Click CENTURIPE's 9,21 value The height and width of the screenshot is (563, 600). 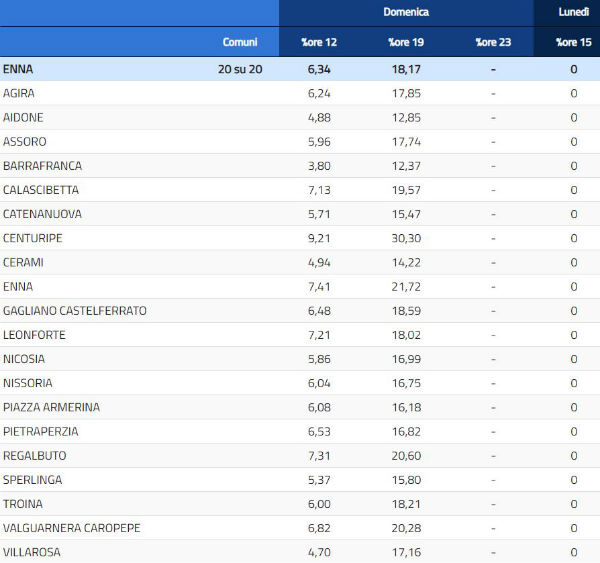pos(319,238)
